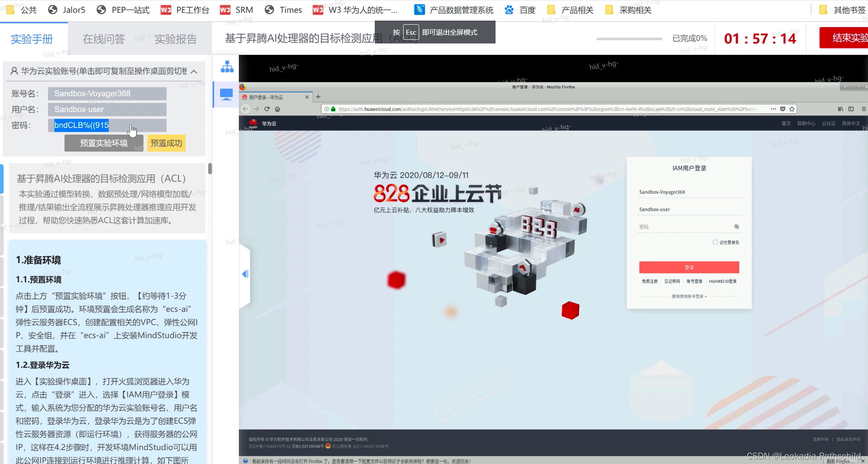Copy the password bndCLB%((915 field
The width and height of the screenshot is (868, 464).
[107, 125]
